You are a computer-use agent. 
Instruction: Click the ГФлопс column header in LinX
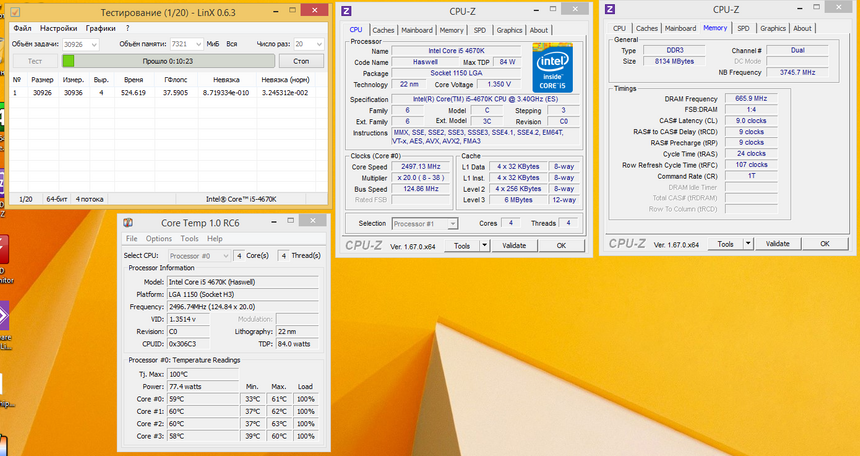176,77
